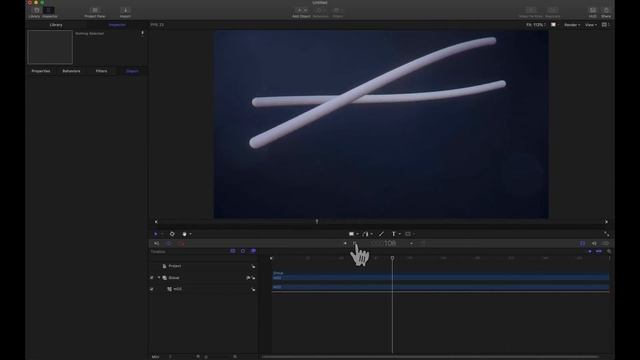Open the canvas layout options icon
The image size is (640, 360).
[x=604, y=25]
